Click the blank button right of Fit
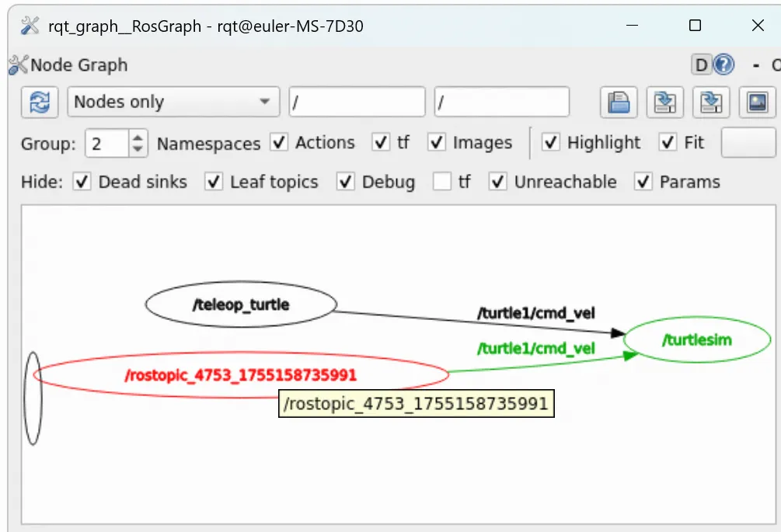Image resolution: width=781 pixels, height=532 pixels. [x=748, y=143]
